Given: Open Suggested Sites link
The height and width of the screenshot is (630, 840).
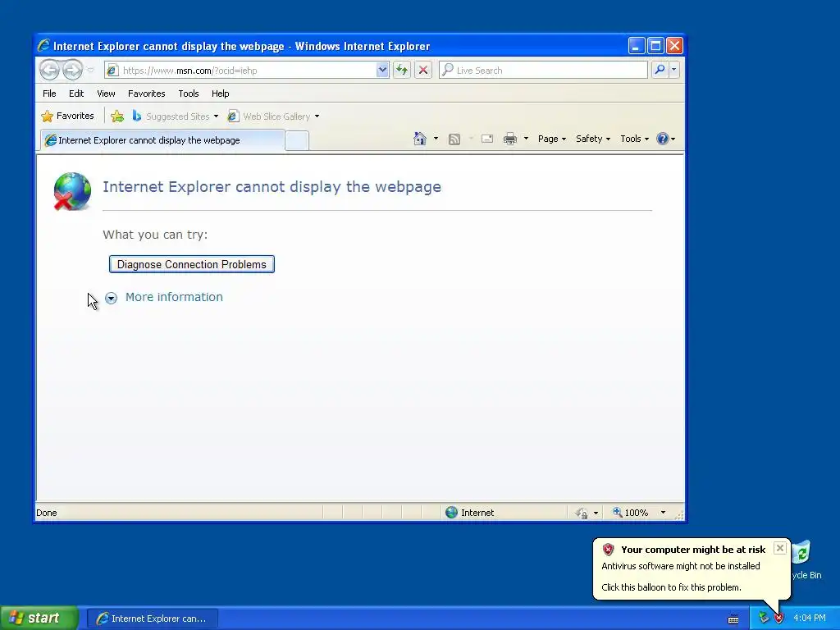Looking at the screenshot, I should pyautogui.click(x=171, y=116).
